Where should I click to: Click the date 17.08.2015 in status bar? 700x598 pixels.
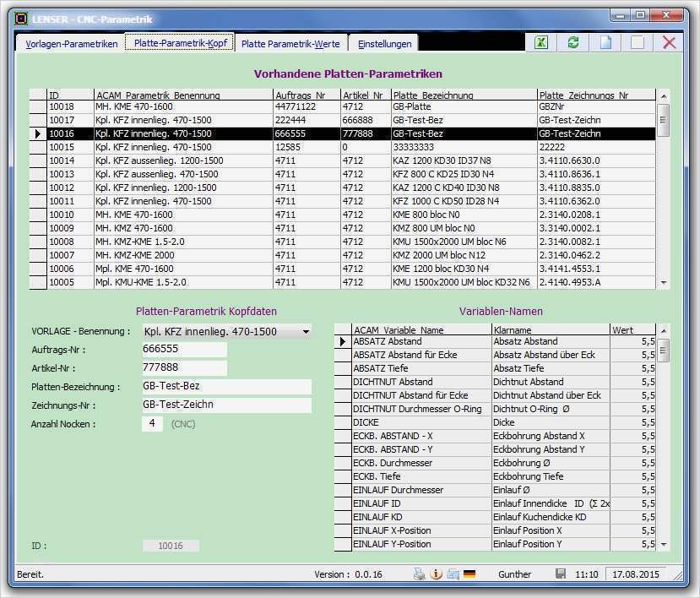click(636, 574)
